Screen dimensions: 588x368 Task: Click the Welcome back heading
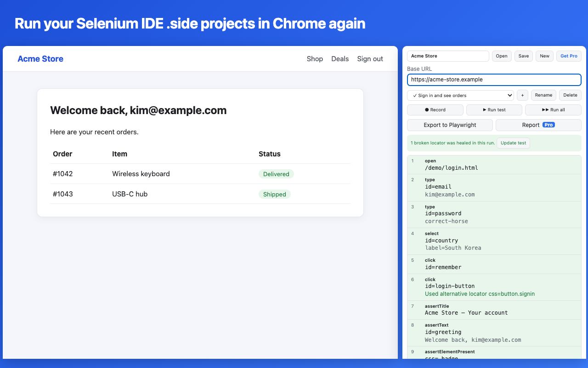pos(138,110)
